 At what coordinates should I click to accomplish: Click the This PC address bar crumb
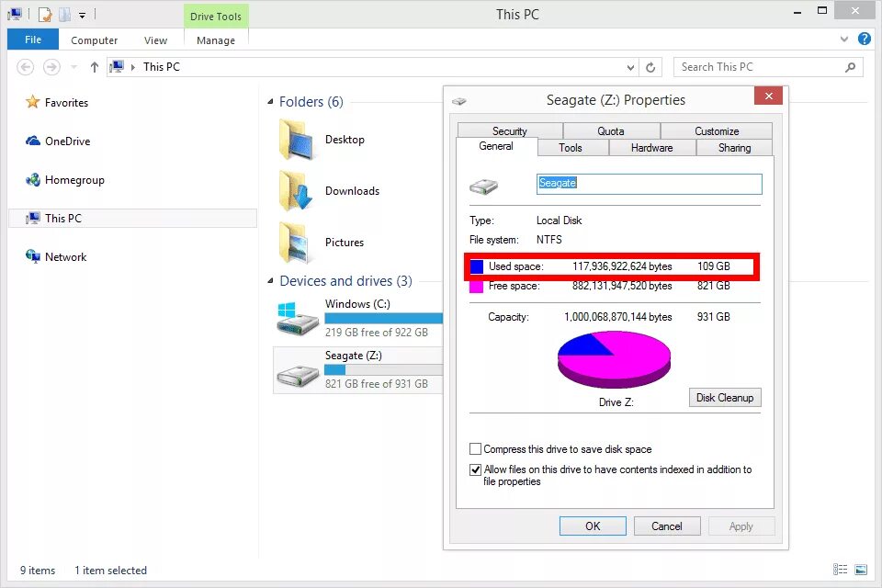click(x=162, y=67)
